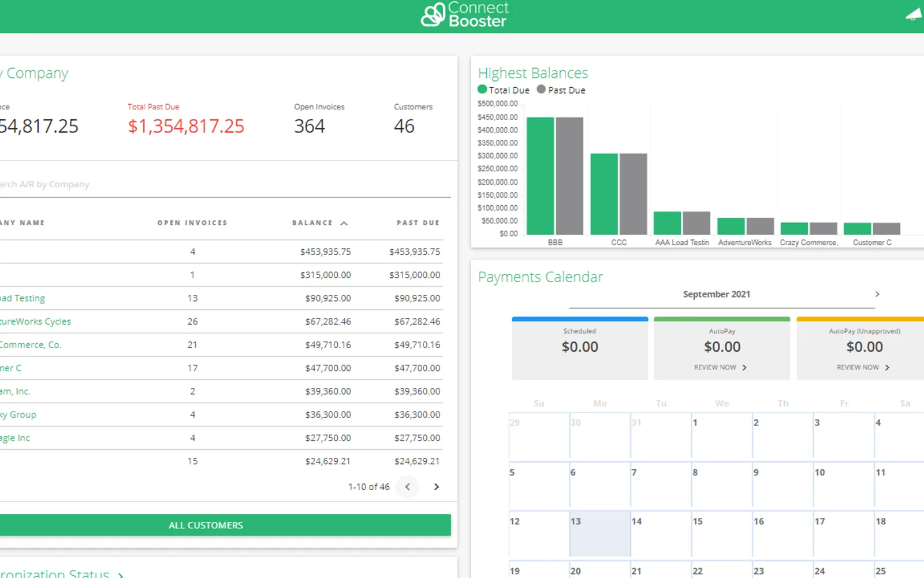Select September 13 on the calendar
924x578 pixels.
point(600,533)
